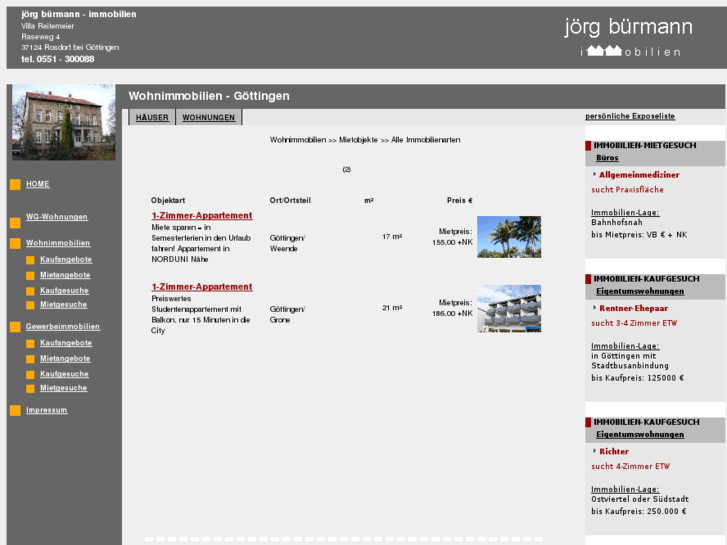The height and width of the screenshot is (545, 727).
Task: Open WG-Wohnungen in the sidebar
Action: [57, 217]
